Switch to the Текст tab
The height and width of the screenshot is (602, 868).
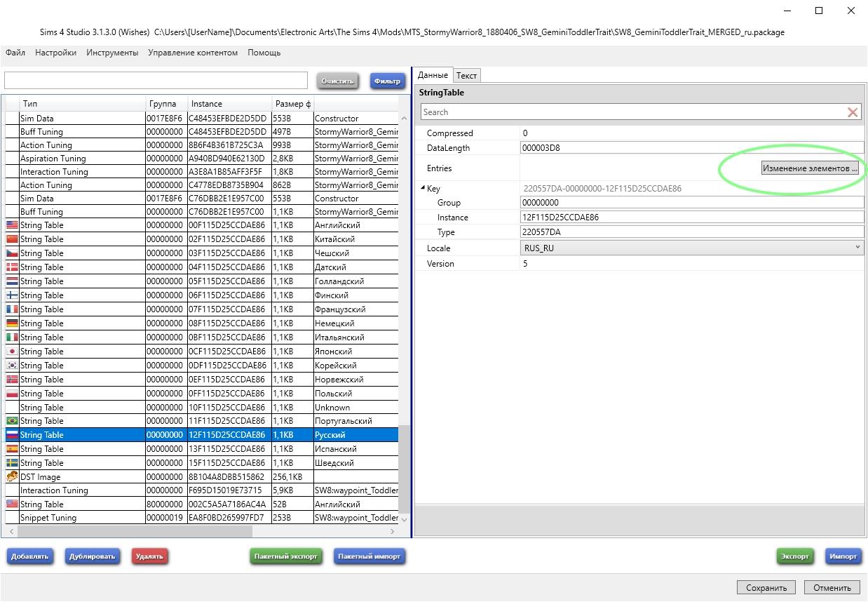tap(466, 76)
